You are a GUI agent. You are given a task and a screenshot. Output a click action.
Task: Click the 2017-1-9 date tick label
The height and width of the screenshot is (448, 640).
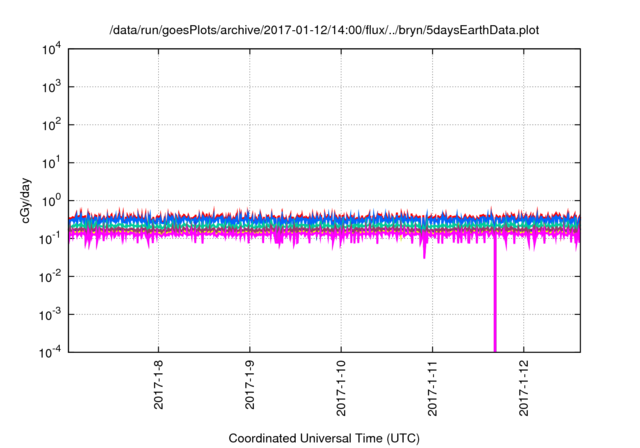click(x=250, y=385)
